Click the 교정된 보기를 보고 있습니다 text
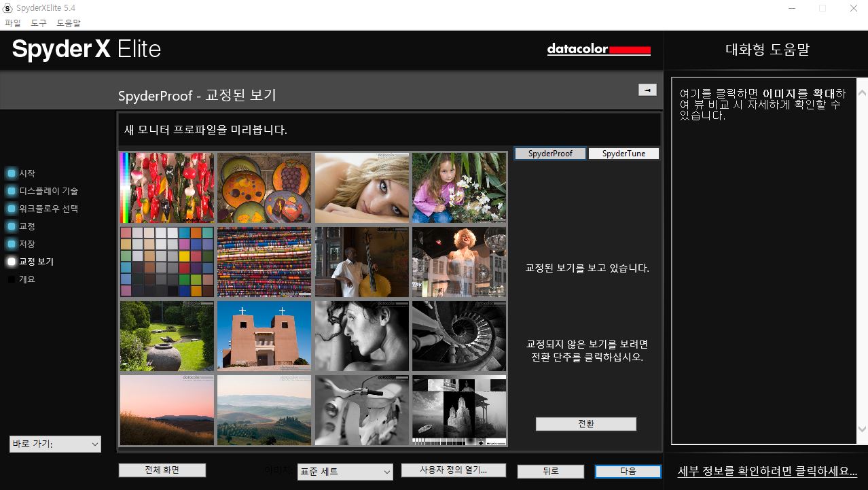Screen dimensions: 868x490 587,268
